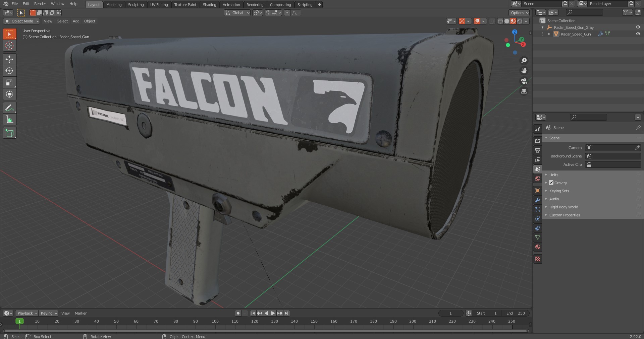Play the animation forward

(x=273, y=313)
